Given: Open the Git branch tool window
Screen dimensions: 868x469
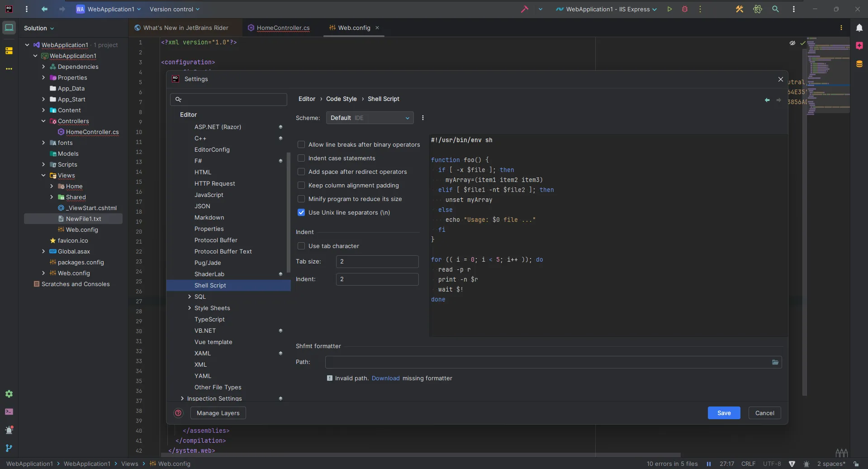Looking at the screenshot, I should (x=9, y=448).
